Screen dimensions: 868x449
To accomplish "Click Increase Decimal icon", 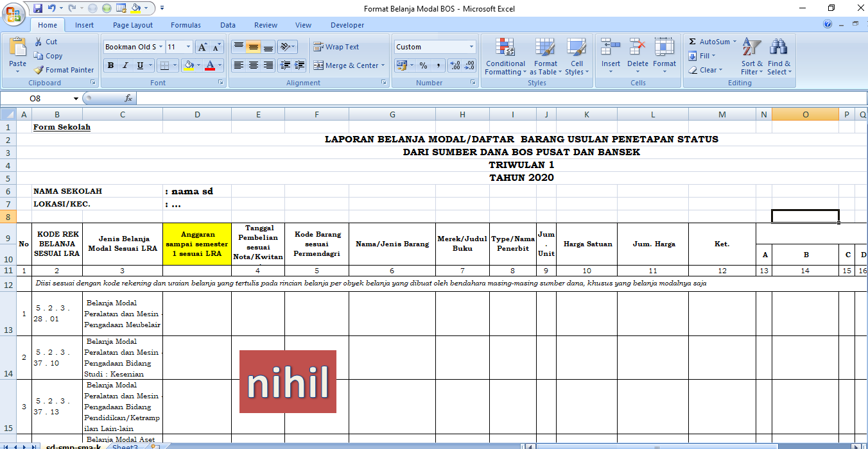I will coord(454,64).
